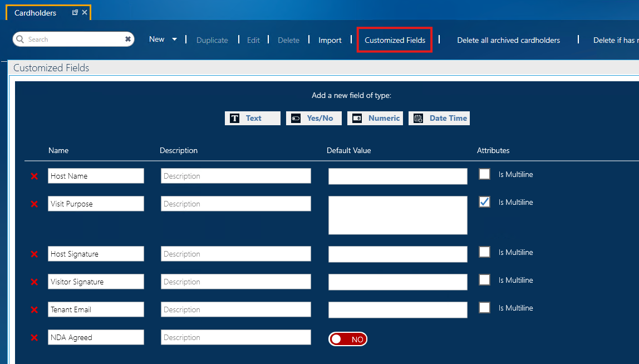This screenshot has width=639, height=364.
Task: Focus the Search input field
Action: (73, 39)
